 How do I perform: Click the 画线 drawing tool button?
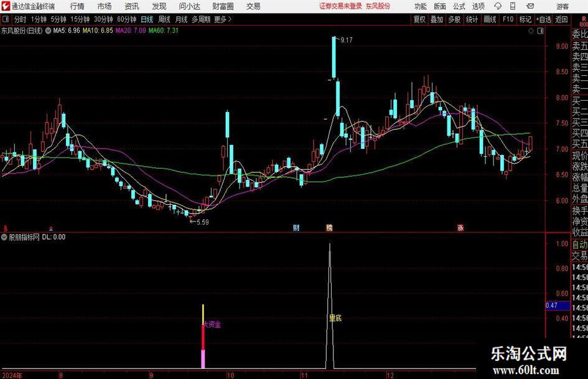click(x=490, y=19)
